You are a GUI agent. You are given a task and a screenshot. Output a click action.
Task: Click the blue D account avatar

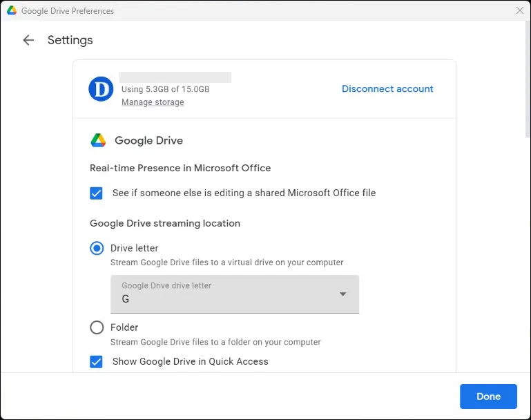click(x=101, y=88)
